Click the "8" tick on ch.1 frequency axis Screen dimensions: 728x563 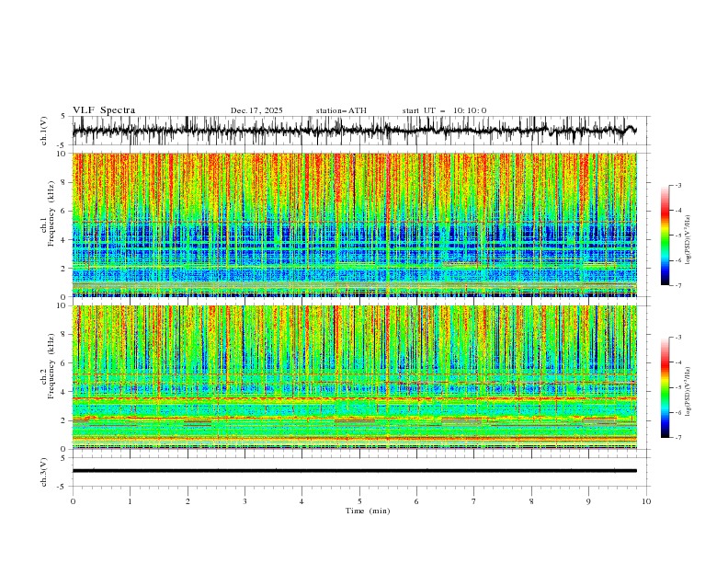64,182
